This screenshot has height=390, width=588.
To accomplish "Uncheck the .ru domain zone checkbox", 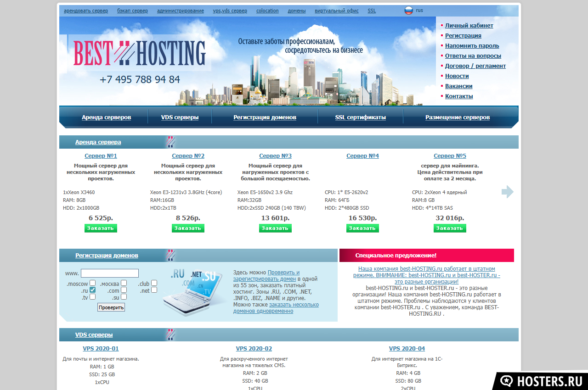I will (x=93, y=290).
